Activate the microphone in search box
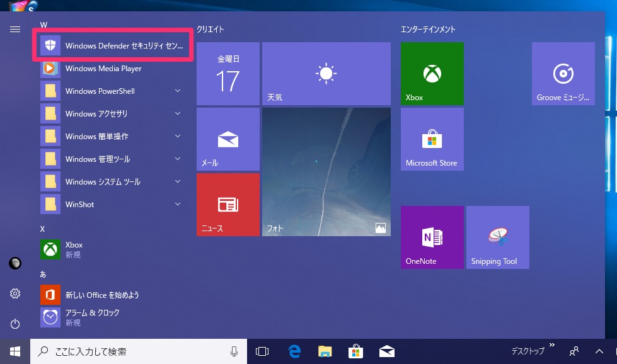This screenshot has height=364, width=617. (234, 351)
